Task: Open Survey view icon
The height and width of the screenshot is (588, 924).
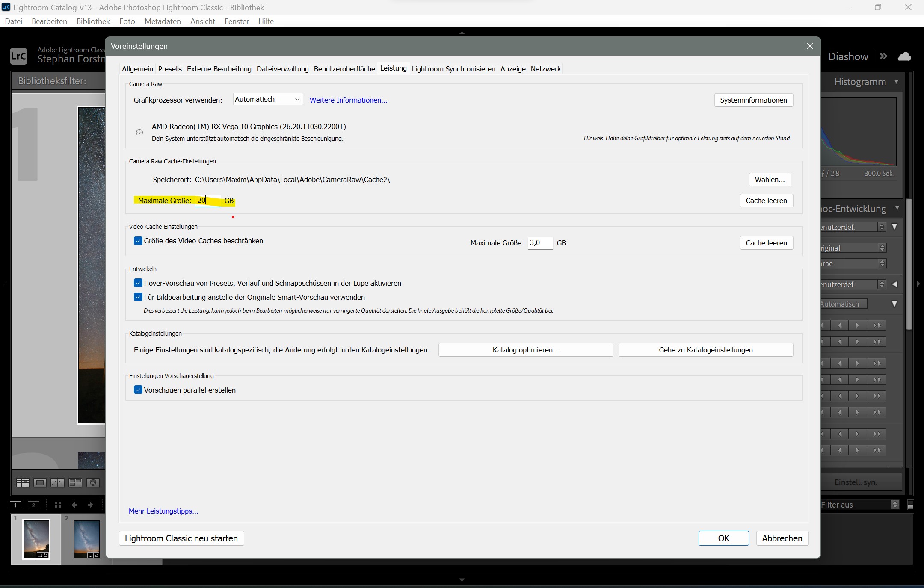Action: point(75,482)
